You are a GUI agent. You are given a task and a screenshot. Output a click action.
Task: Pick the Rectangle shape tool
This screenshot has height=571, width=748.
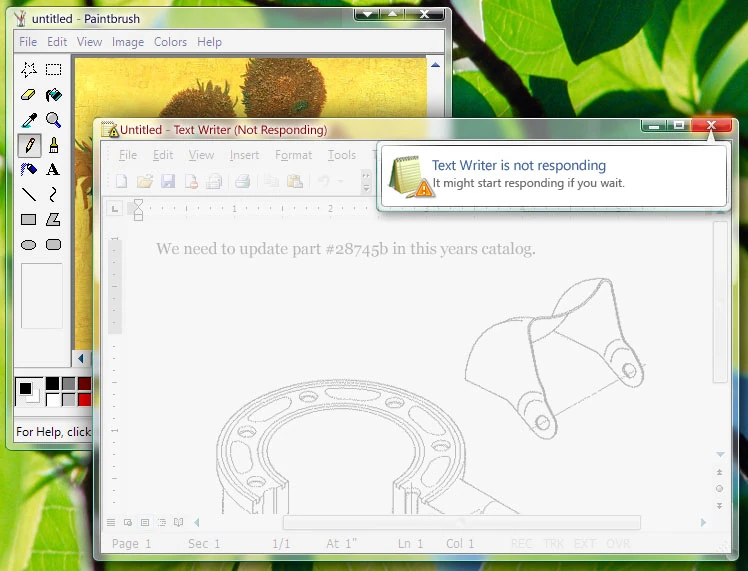[29, 219]
